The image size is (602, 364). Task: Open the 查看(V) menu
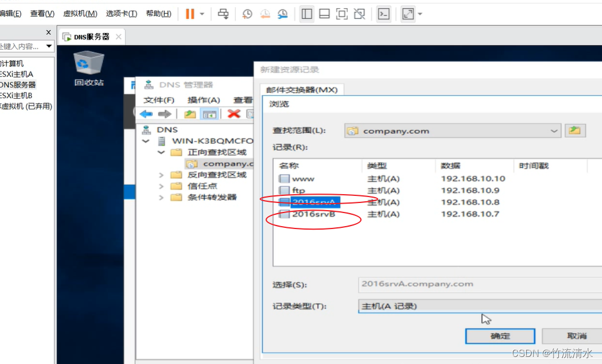click(x=42, y=14)
